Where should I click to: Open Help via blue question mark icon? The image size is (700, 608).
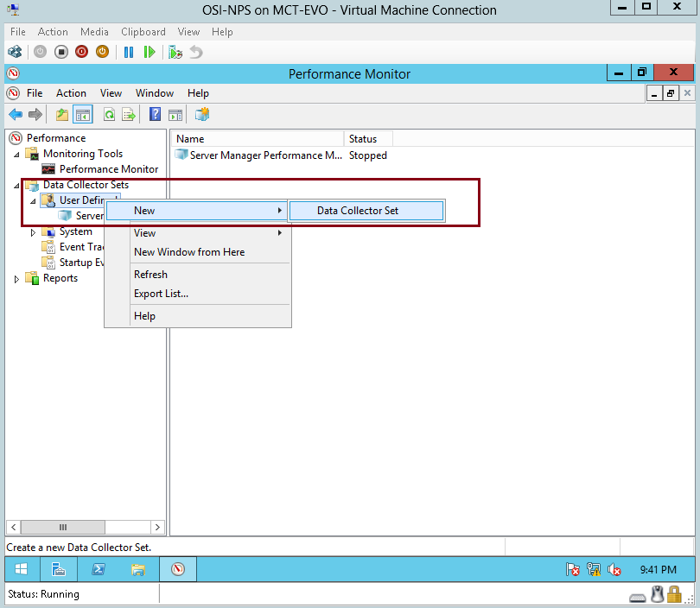[156, 114]
